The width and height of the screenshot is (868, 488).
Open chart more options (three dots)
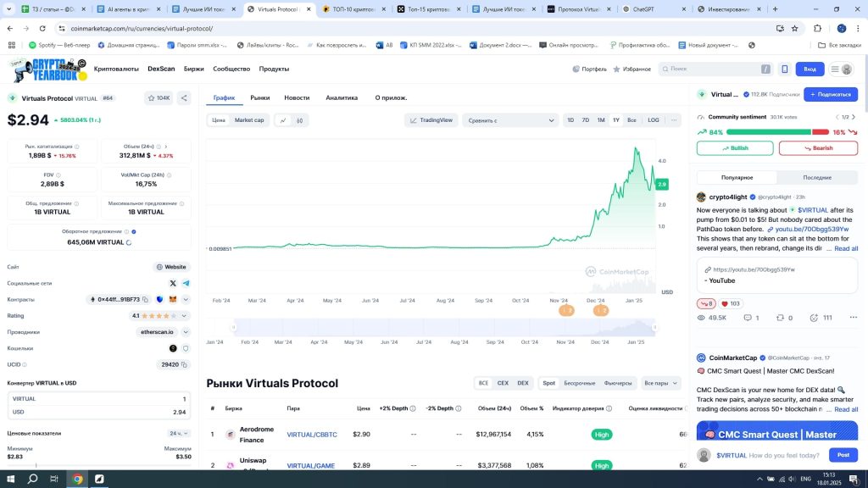[x=674, y=120]
